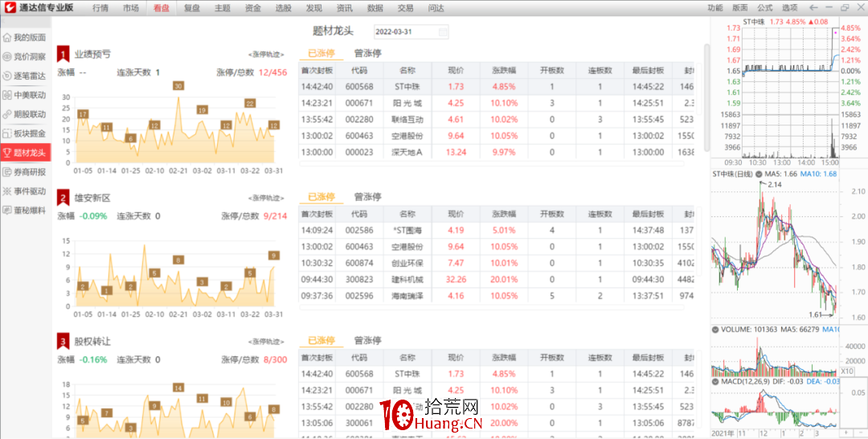868x439 pixels.
Task: Zoom in K-line chart with plus button
Action: (845, 432)
